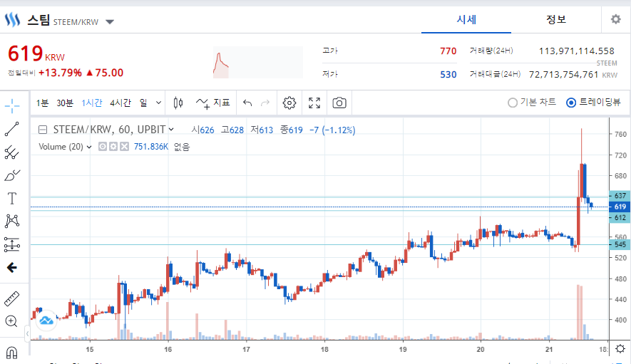Remove the Volume indicator
631x364 pixels.
(124, 147)
